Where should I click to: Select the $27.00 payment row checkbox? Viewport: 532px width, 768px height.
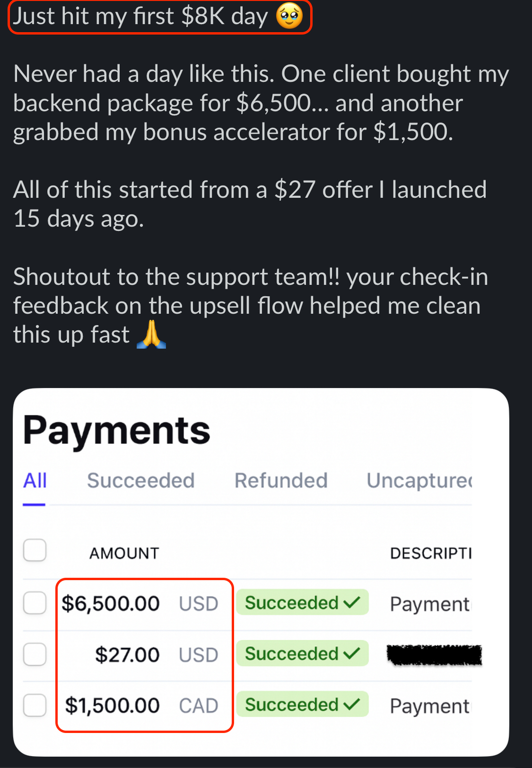click(35, 654)
